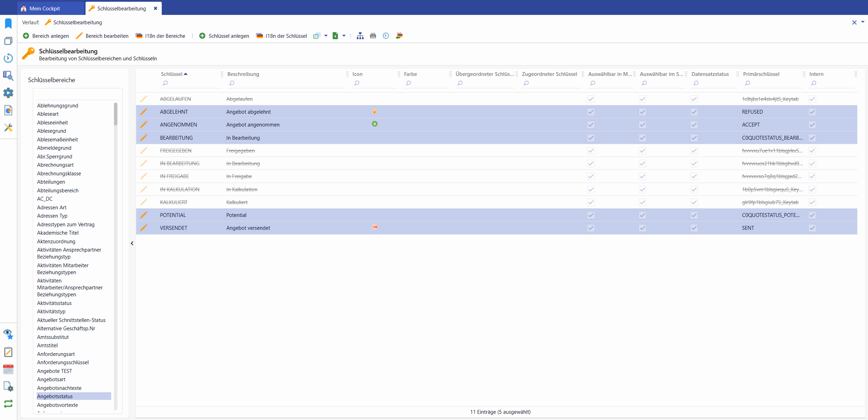Toggle Datensatzstatus checkbox for POTENTIAL row
This screenshot has height=420, width=868.
tap(694, 215)
